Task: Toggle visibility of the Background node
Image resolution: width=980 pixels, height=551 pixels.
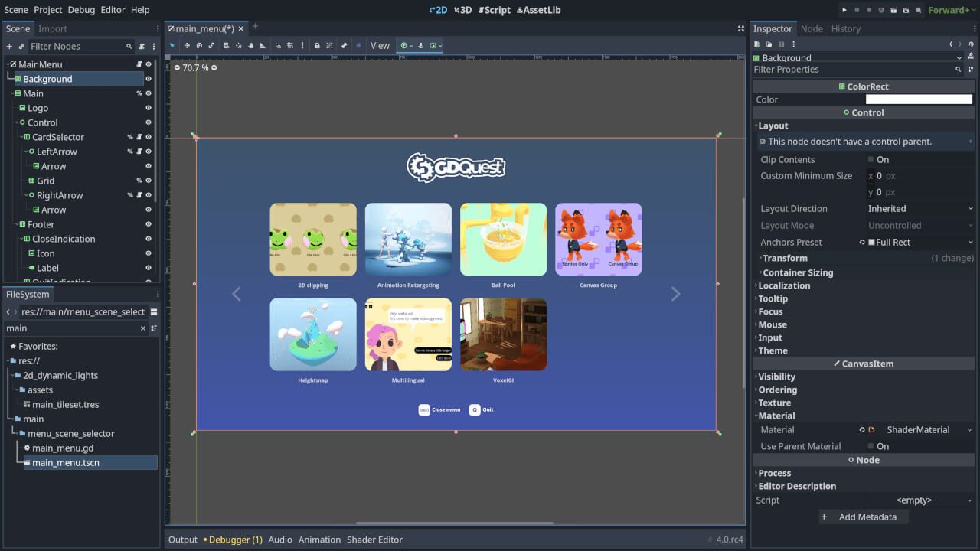Action: [x=149, y=78]
